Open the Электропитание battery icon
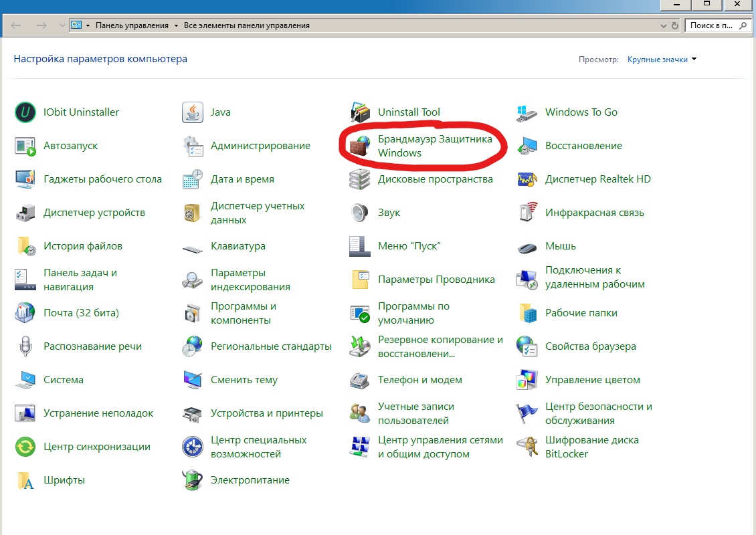The image size is (756, 535). point(193,480)
